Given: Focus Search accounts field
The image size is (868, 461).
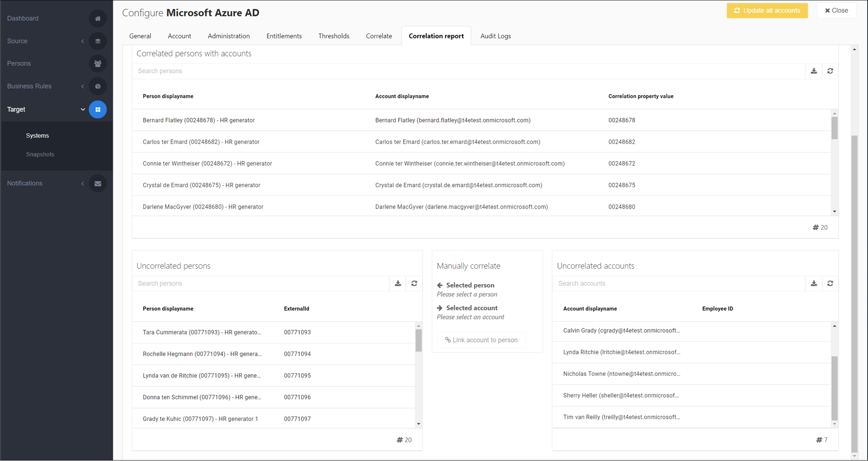Looking at the screenshot, I should (679, 284).
